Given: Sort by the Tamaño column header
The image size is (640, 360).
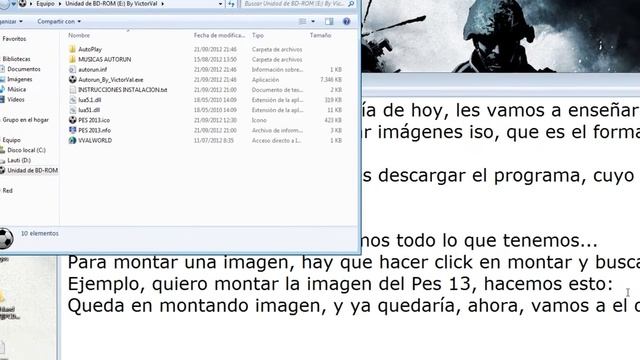Looking at the screenshot, I should pyautogui.click(x=320, y=36).
